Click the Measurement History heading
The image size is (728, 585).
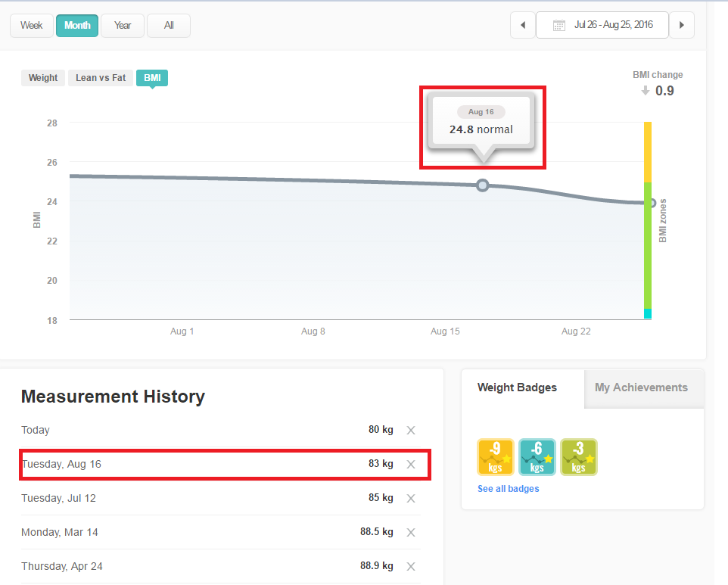[113, 397]
